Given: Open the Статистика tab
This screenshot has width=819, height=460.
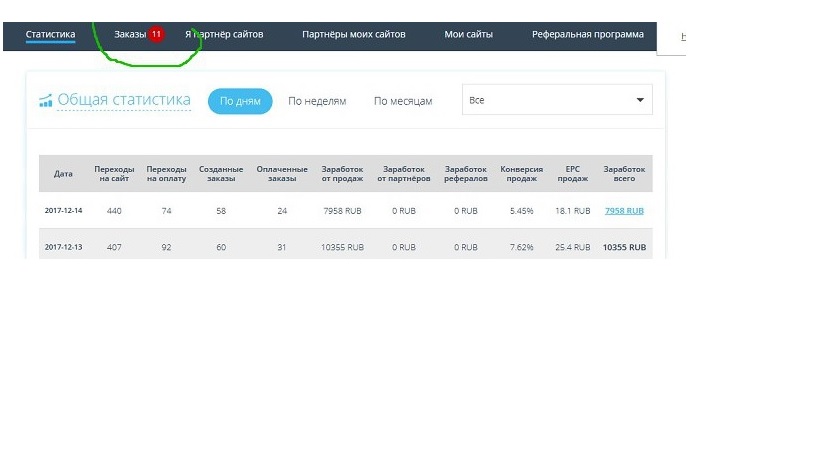Looking at the screenshot, I should 50,35.
